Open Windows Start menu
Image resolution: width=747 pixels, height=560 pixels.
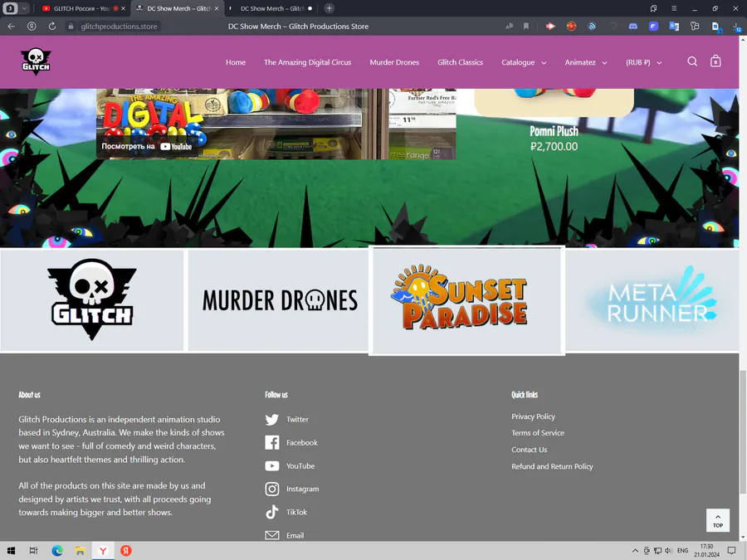(x=11, y=551)
